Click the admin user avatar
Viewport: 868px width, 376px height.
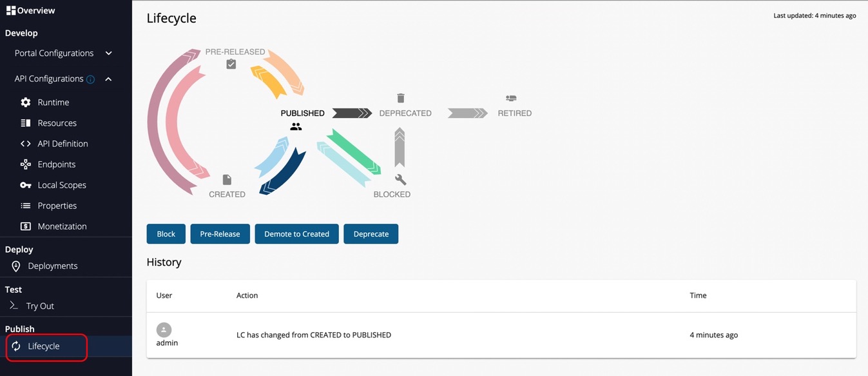pos(164,330)
